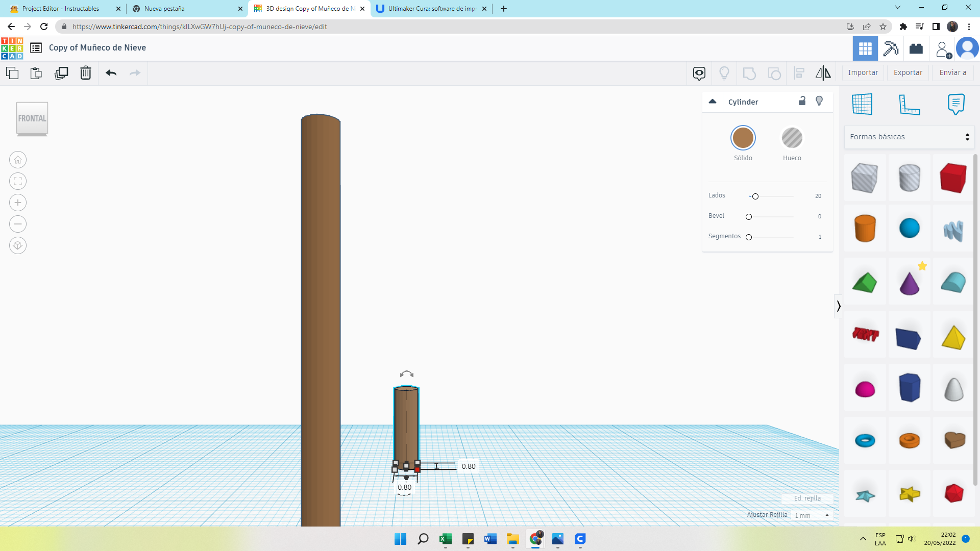Viewport: 980px width, 551px height.
Task: Open Ajustar Rejilla 1 mm dropdown
Action: point(812,515)
